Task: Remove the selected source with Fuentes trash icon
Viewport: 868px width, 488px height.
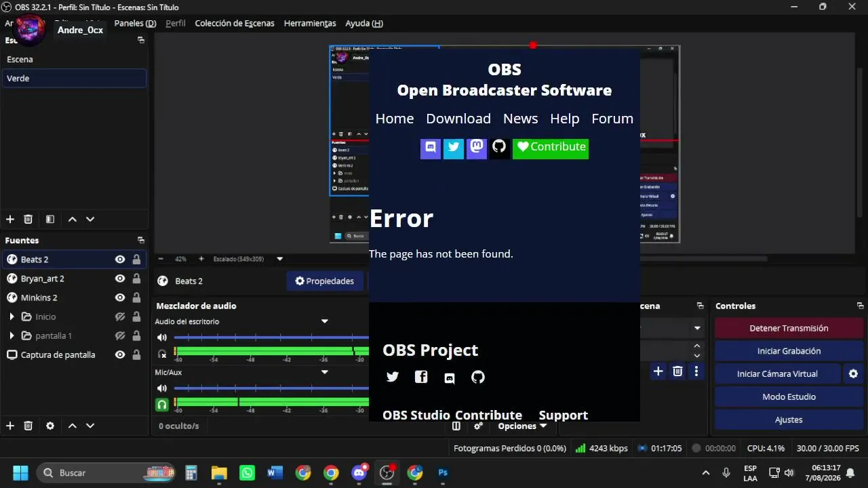Action: coord(28,426)
